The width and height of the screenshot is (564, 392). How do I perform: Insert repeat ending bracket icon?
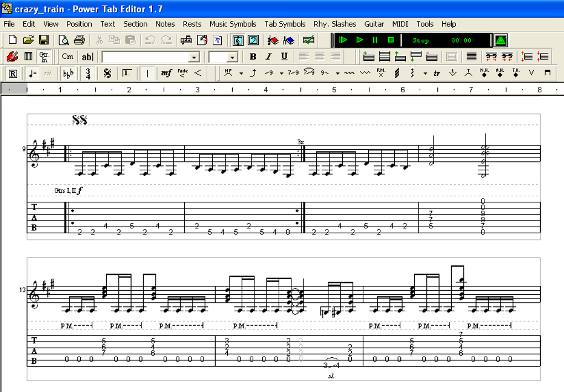[127, 74]
